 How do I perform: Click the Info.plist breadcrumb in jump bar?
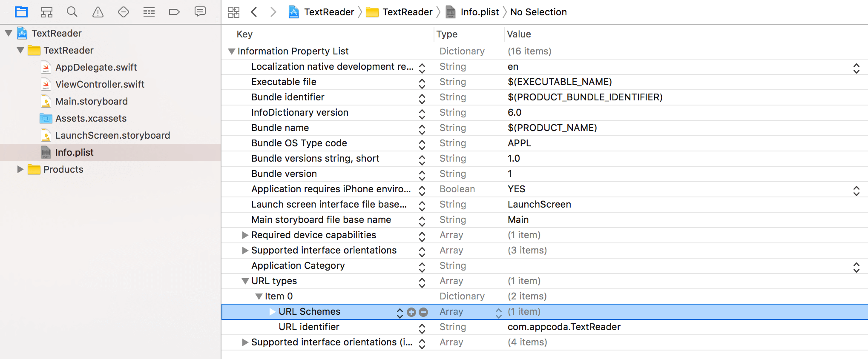pyautogui.click(x=479, y=12)
